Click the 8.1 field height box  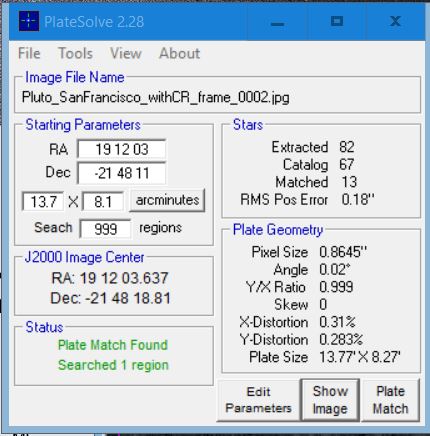pos(103,202)
